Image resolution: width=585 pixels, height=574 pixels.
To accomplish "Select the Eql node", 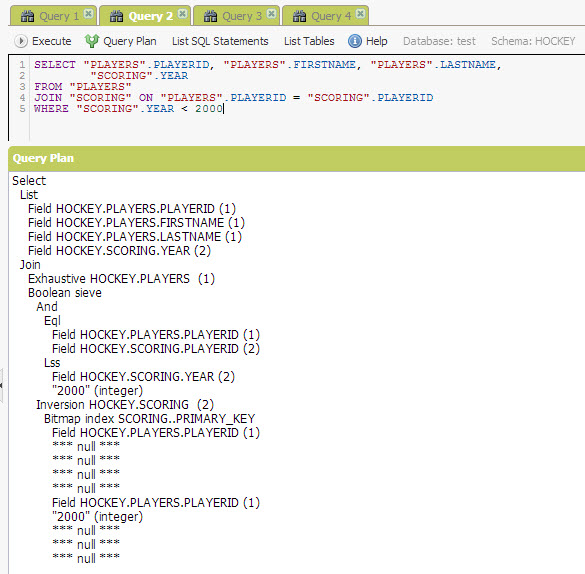I will coord(52,321).
